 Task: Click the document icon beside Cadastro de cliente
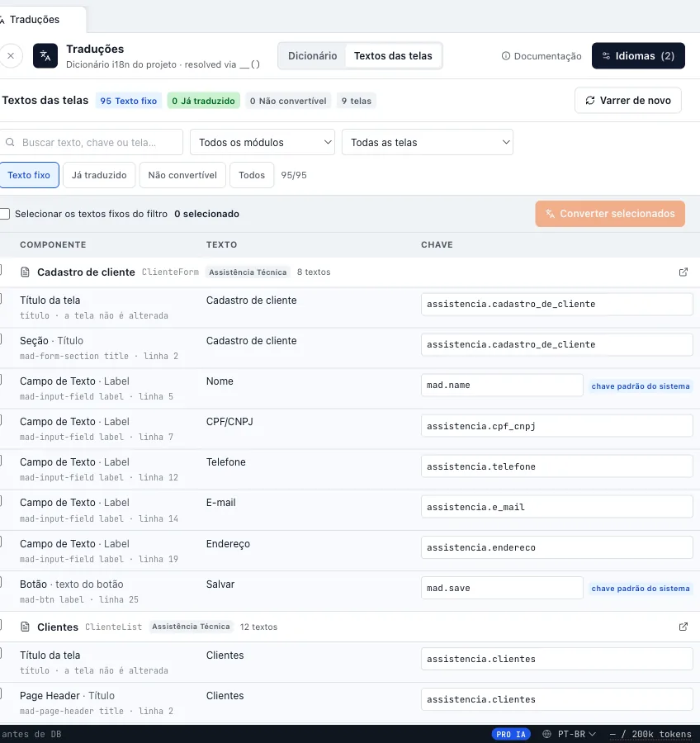[25, 272]
